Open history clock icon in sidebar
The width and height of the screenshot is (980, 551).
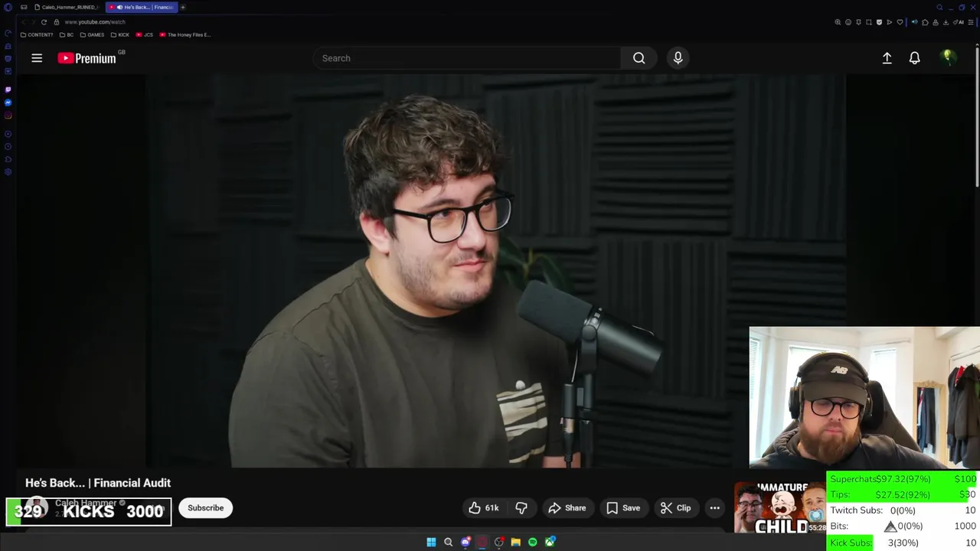pyautogui.click(x=8, y=146)
